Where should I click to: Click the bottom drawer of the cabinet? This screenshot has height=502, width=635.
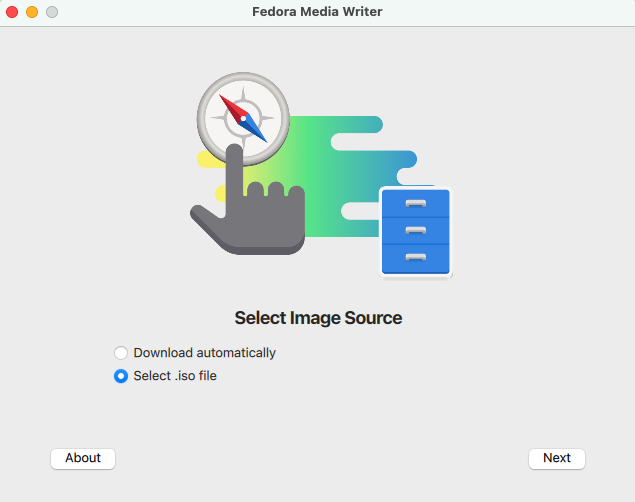point(416,257)
